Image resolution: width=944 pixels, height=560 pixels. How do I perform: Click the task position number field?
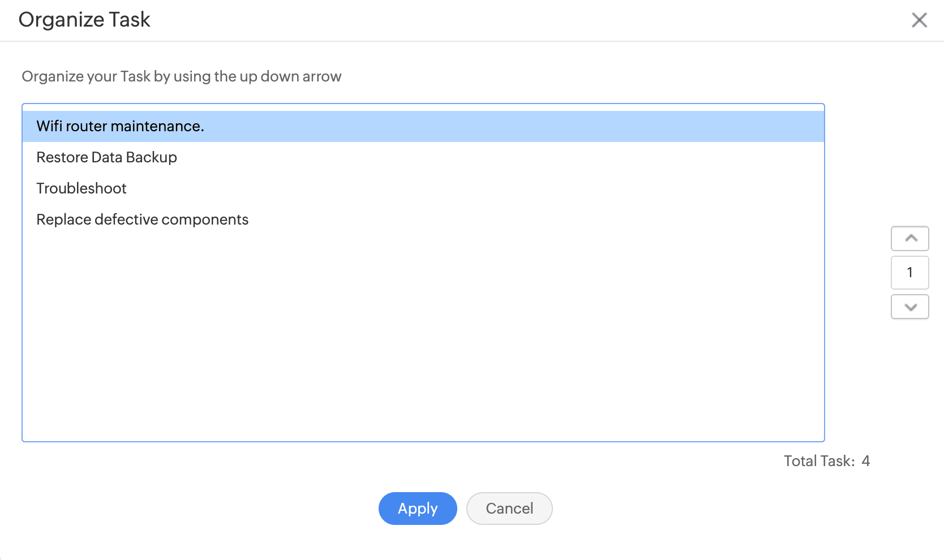pos(910,273)
